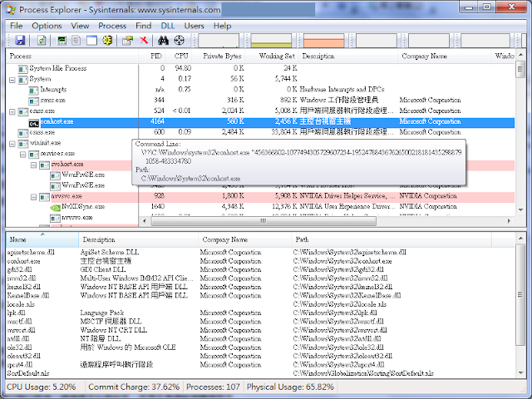Open the process Properties toolbar icon
The image size is (532, 399).
(x=127, y=41)
